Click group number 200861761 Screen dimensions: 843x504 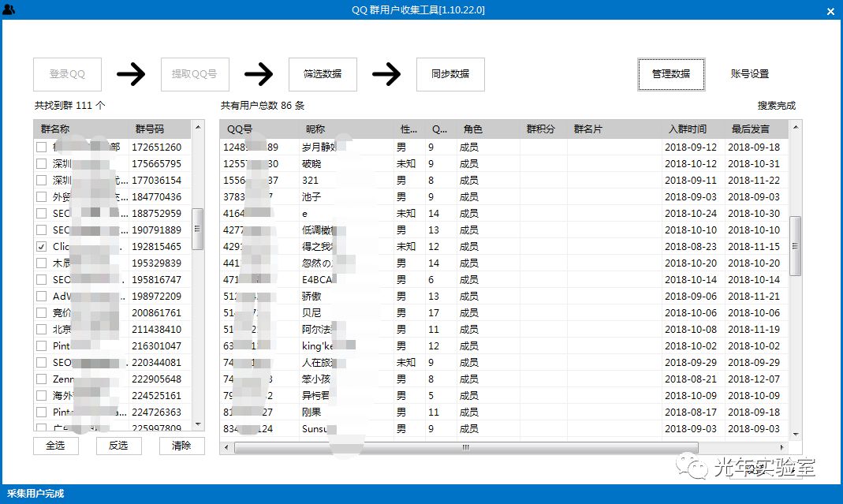(x=156, y=312)
